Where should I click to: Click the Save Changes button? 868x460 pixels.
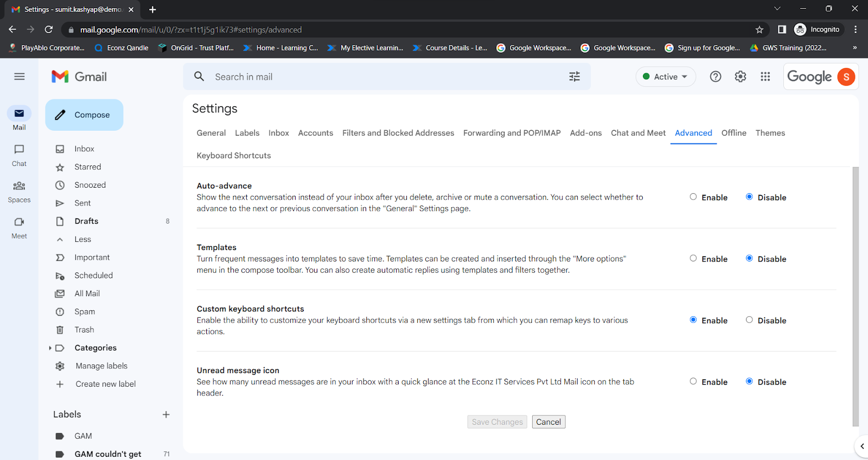click(497, 422)
